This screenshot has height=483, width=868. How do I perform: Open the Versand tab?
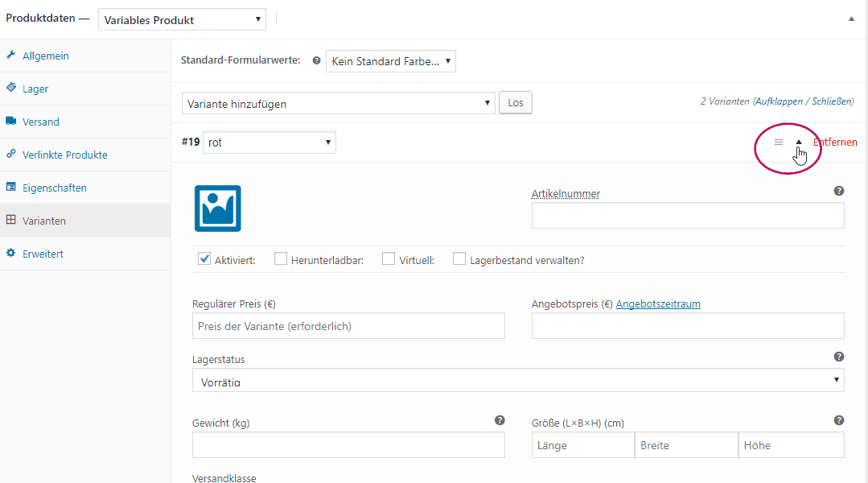40,122
